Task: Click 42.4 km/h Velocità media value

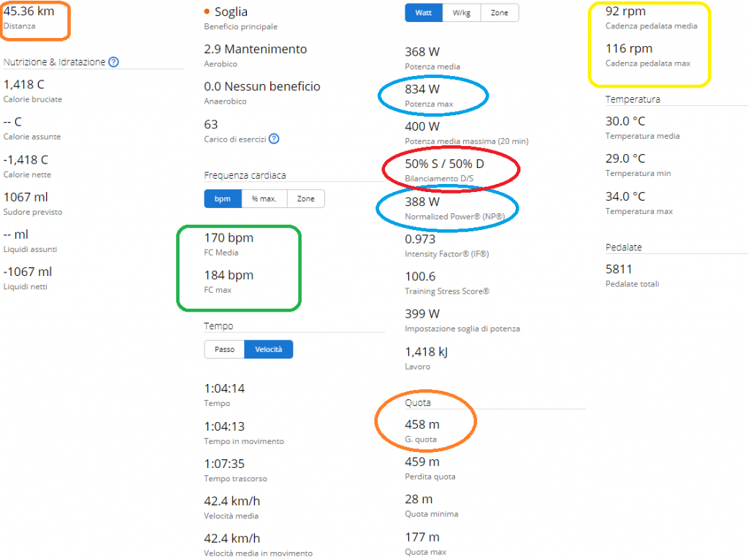Action: tap(232, 501)
